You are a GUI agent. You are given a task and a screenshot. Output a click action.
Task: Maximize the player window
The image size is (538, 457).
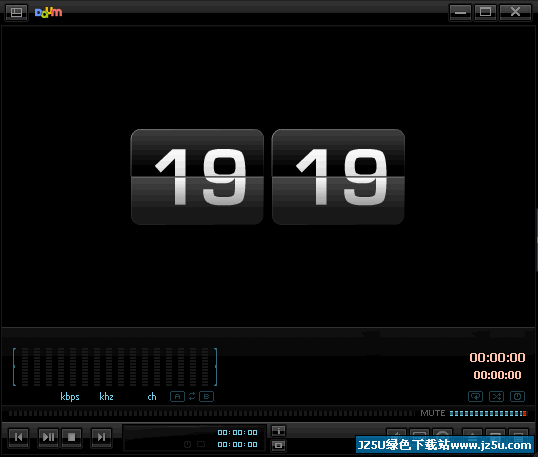(485, 13)
